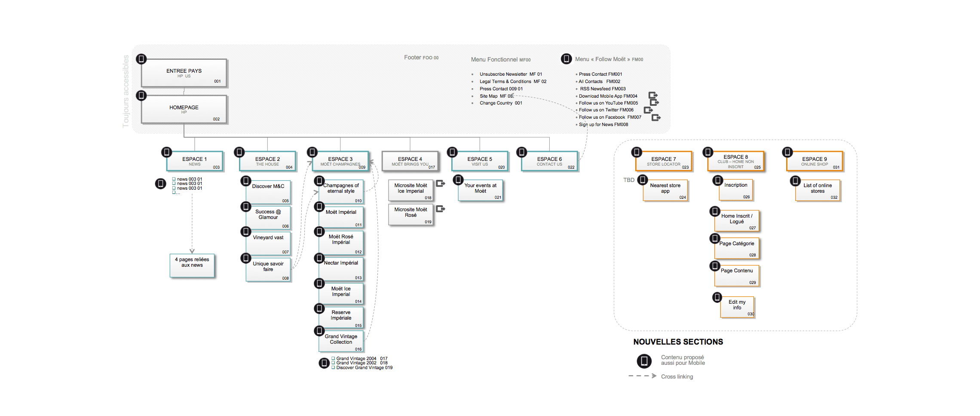Click the mobile icon on Unique savoir faire box
The width and height of the screenshot is (980, 416).
[x=246, y=258]
